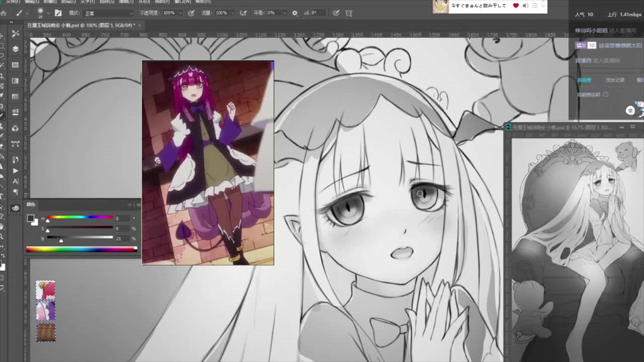This screenshot has height=362, width=644.
Task: Go to Photoshop Home screen icon
Action: (x=4, y=13)
